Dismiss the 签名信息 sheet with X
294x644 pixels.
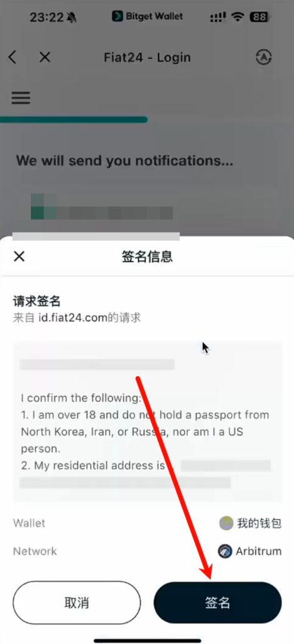point(19,257)
